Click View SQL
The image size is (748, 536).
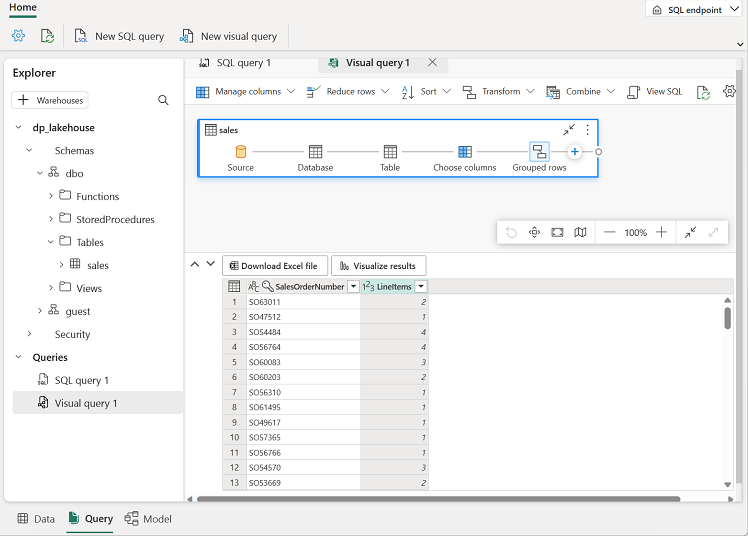pyautogui.click(x=654, y=92)
